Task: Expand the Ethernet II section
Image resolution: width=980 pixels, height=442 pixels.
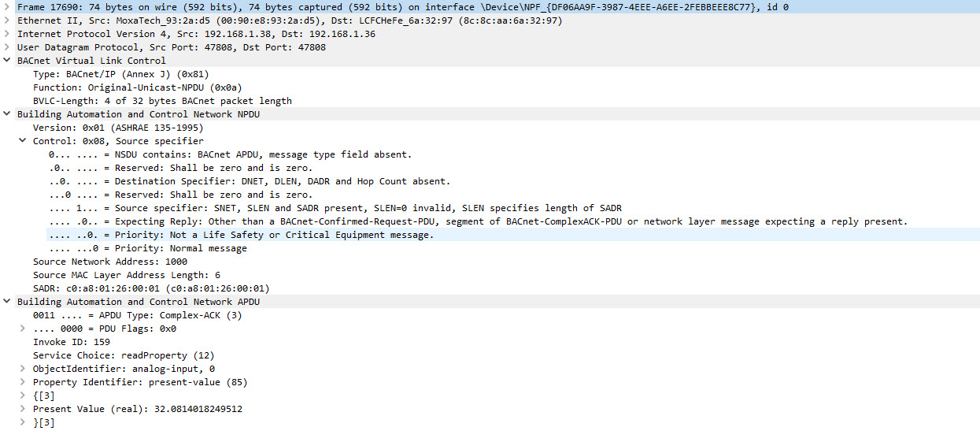Action: (x=7, y=20)
